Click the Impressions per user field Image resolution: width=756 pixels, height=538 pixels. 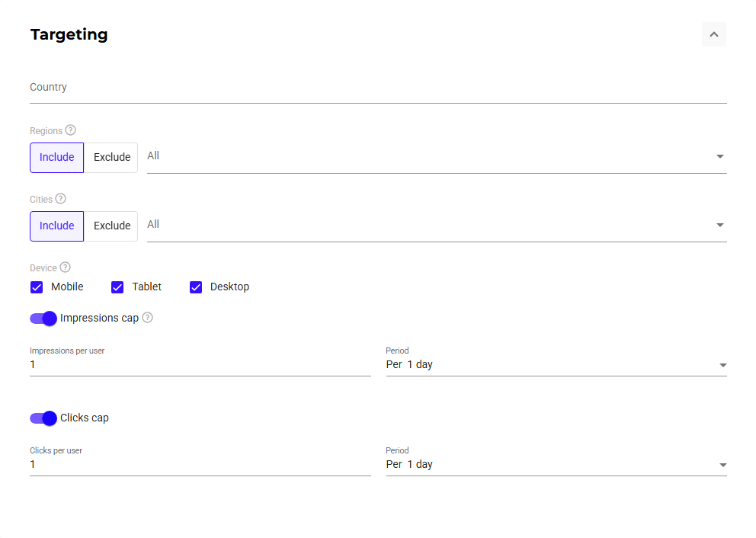coord(200,365)
